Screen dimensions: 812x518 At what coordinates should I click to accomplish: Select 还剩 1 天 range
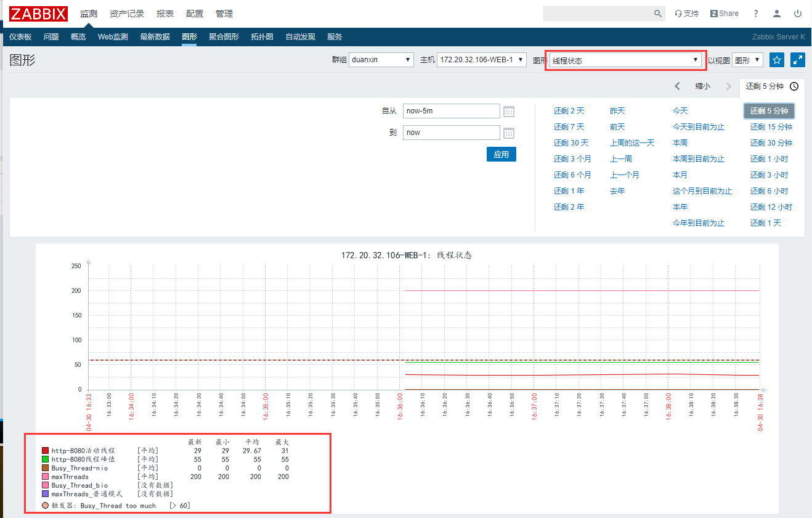(765, 223)
